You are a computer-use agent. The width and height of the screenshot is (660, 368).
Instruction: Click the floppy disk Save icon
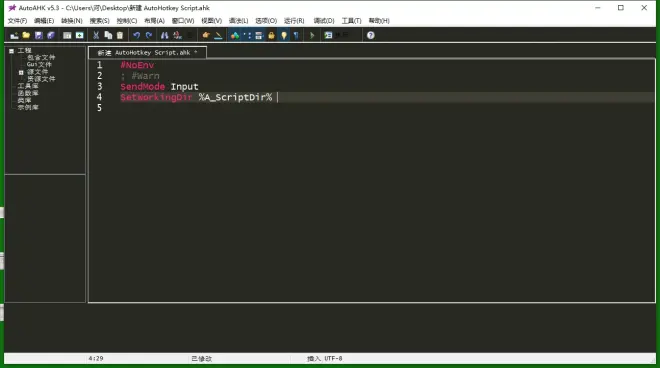39,35
